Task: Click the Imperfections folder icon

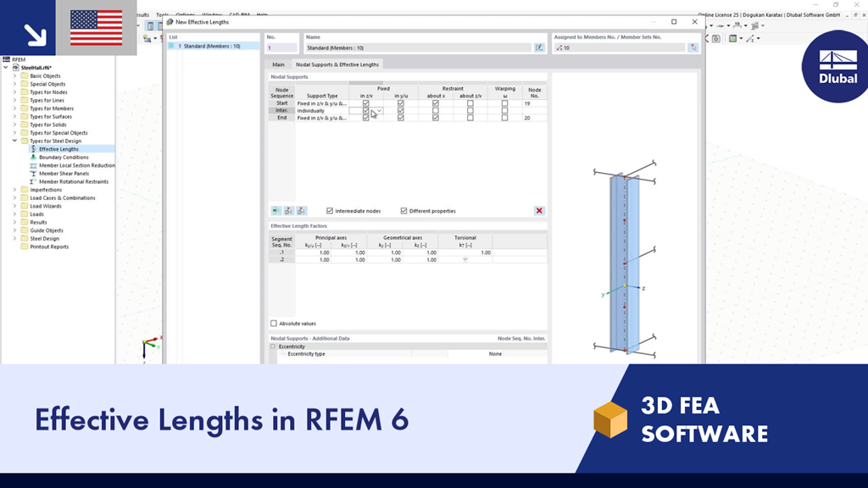Action: [25, 190]
